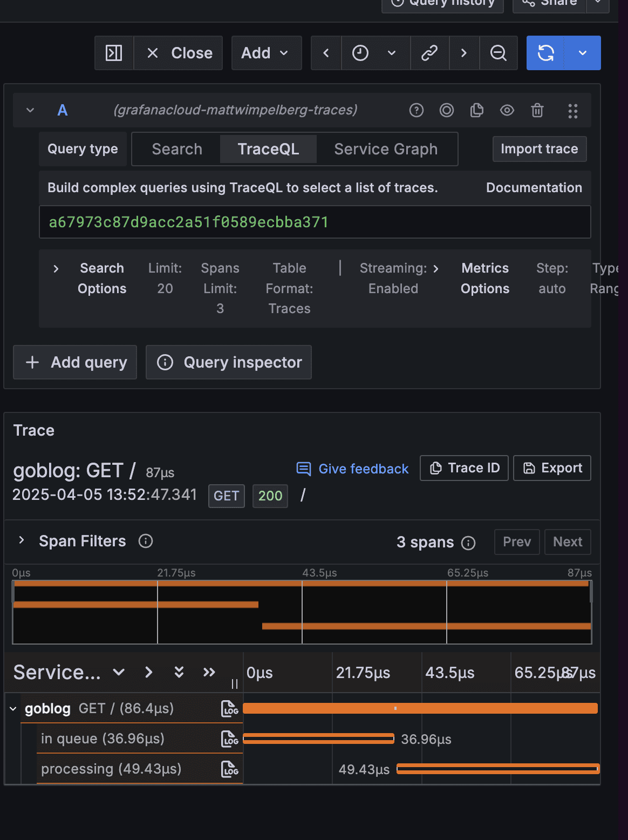Export the goblog trace
The image size is (628, 840).
click(552, 468)
